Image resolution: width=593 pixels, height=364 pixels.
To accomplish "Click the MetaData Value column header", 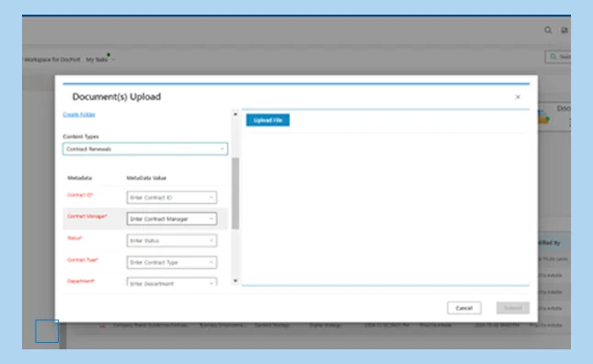I will click(x=146, y=178).
